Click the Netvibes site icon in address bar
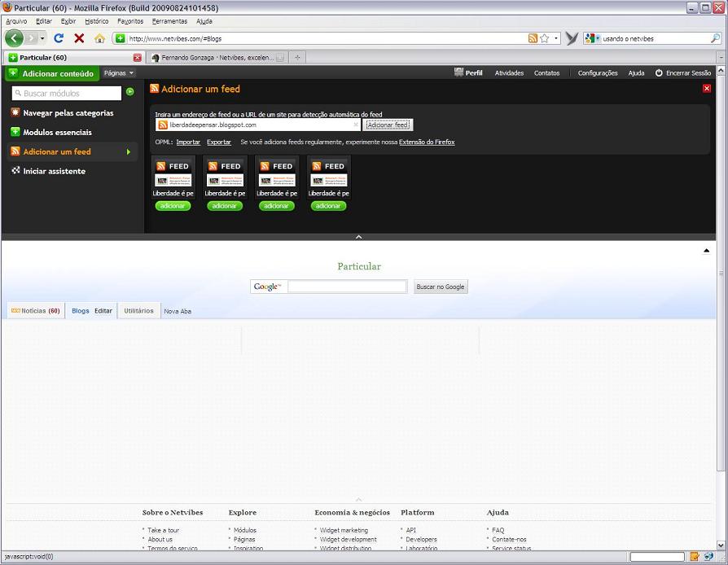728x565 pixels. [121, 38]
